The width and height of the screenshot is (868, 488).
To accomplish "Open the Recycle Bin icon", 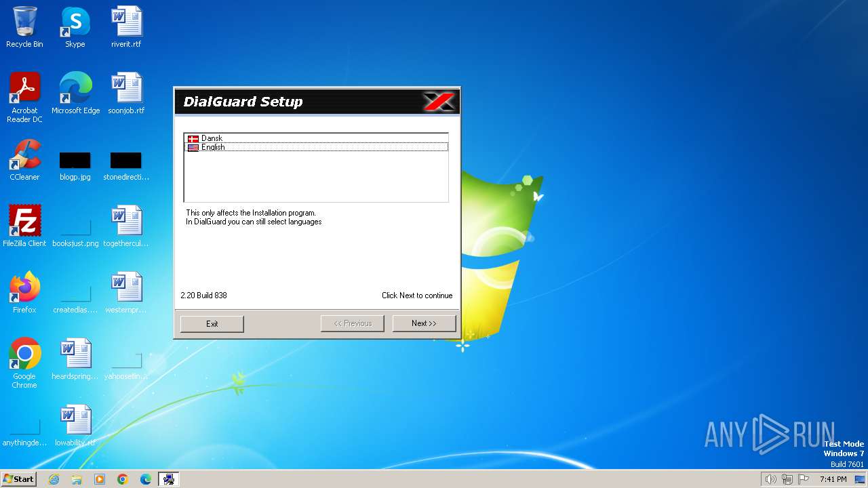I will (x=24, y=27).
